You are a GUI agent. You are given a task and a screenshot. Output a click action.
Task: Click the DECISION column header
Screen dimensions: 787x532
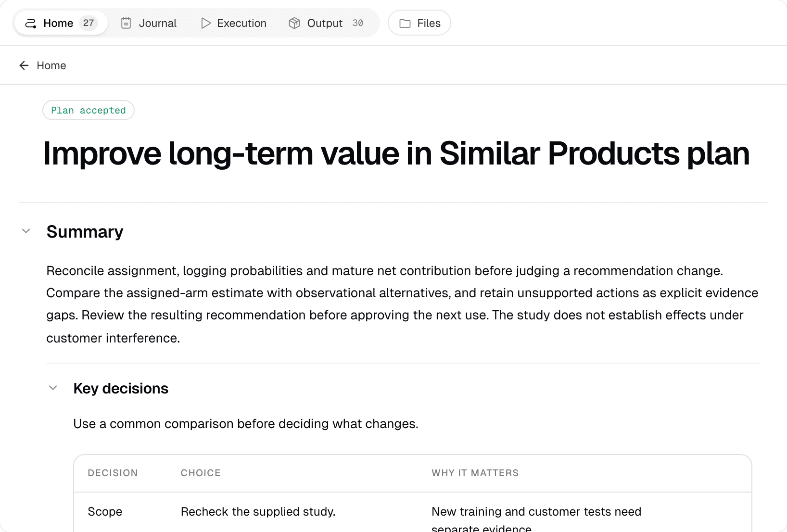[113, 473]
